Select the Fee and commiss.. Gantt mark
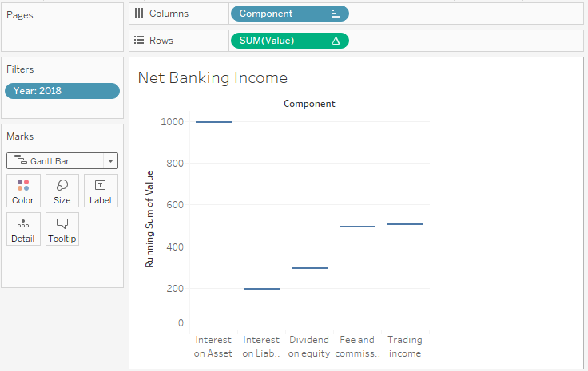This screenshot has height=371, width=588. point(357,227)
